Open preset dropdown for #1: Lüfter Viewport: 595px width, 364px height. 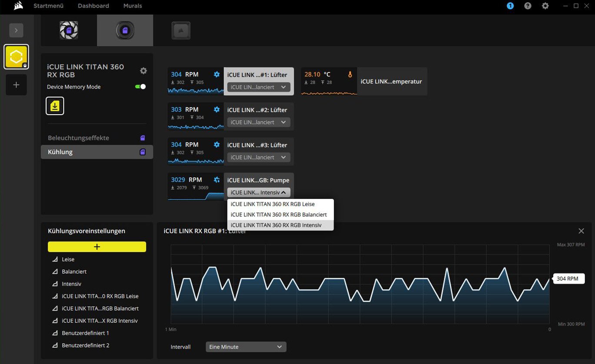(258, 87)
